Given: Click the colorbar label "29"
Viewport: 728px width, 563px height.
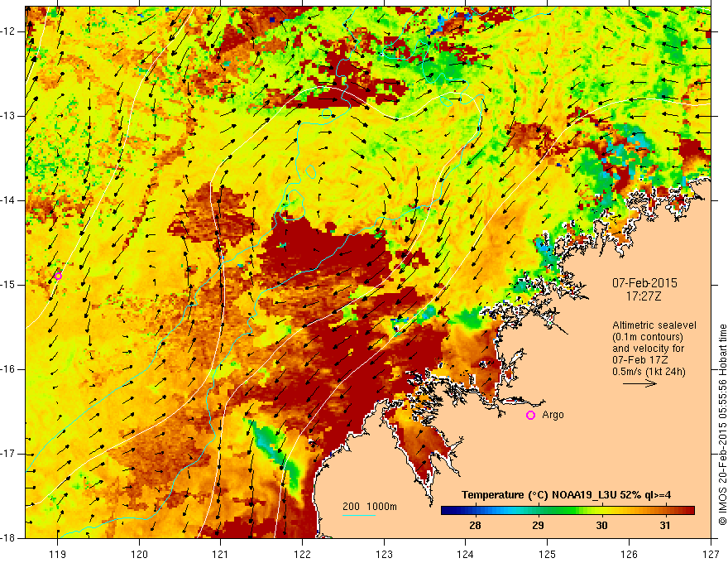Looking at the screenshot, I should (x=538, y=526).
